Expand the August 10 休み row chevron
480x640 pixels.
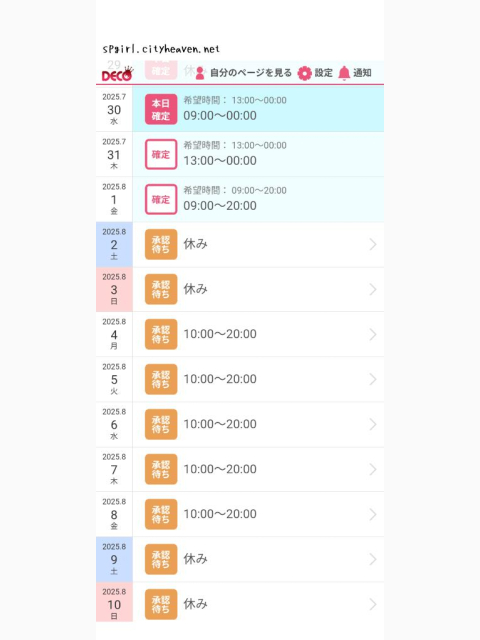coord(373,604)
